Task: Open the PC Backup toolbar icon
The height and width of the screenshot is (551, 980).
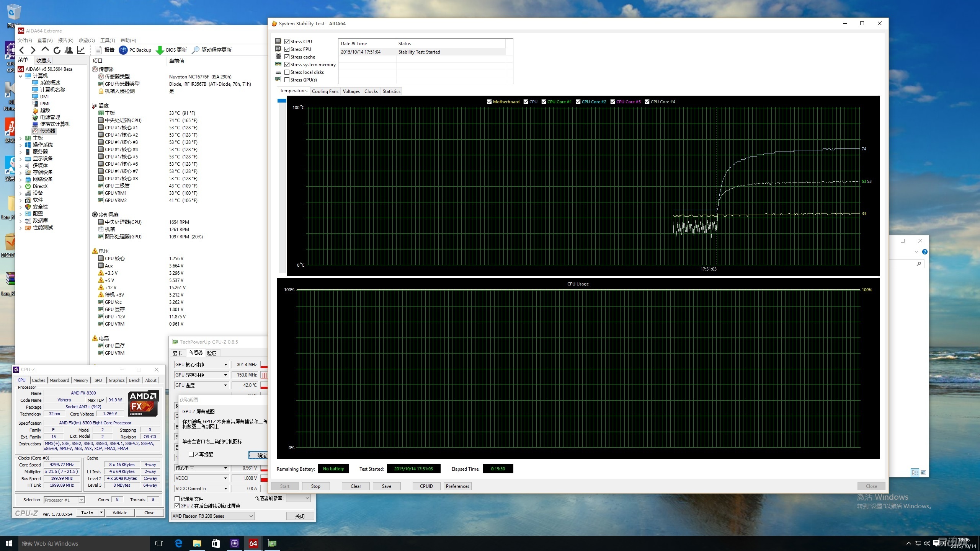Action: (x=123, y=50)
